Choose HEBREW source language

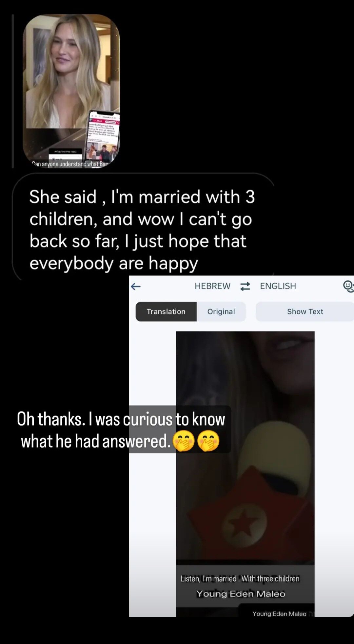pos(212,286)
